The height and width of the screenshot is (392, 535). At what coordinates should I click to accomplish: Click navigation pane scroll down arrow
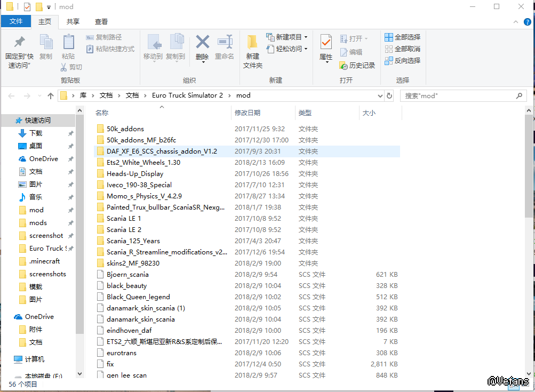[x=79, y=373]
